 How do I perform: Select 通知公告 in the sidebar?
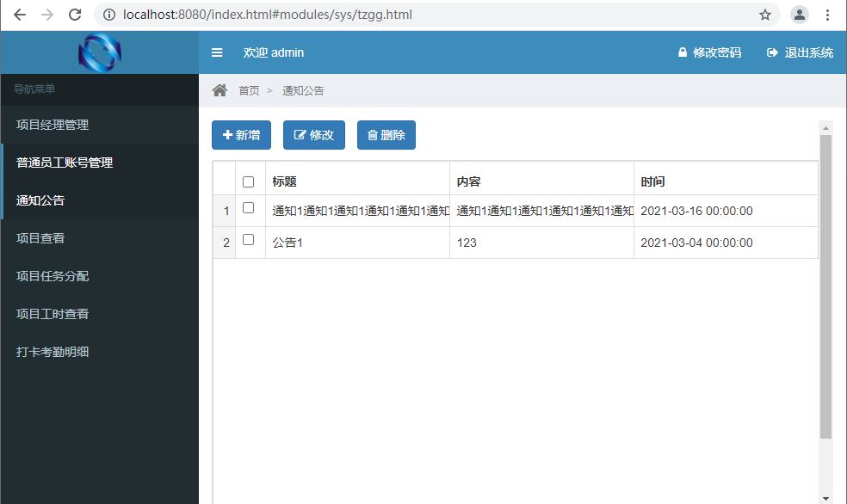click(99, 200)
